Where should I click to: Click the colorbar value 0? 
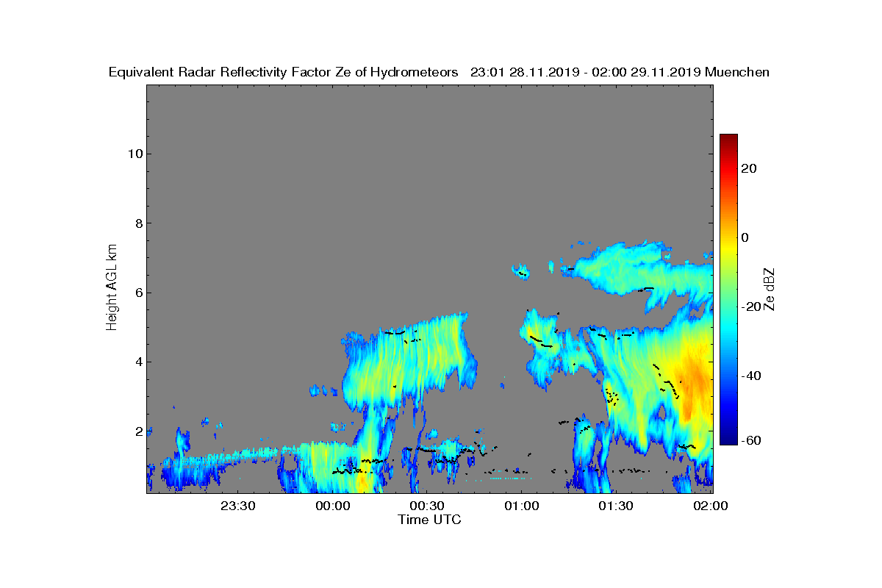click(x=745, y=237)
